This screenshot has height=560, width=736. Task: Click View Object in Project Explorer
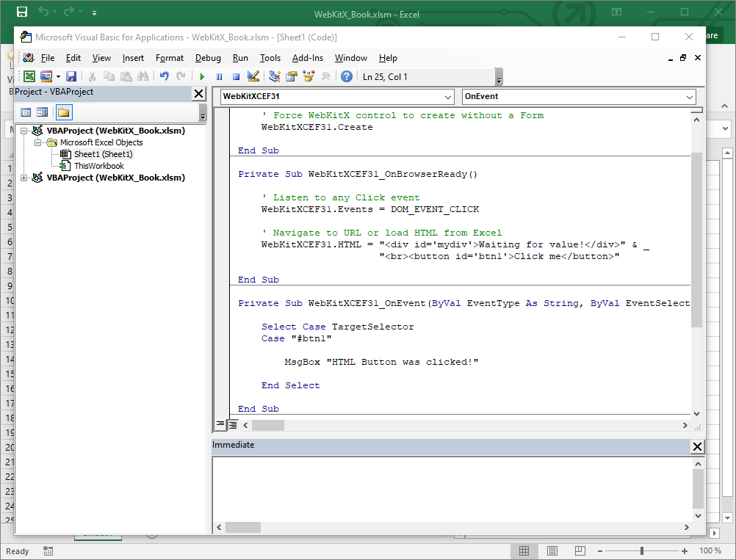click(43, 112)
